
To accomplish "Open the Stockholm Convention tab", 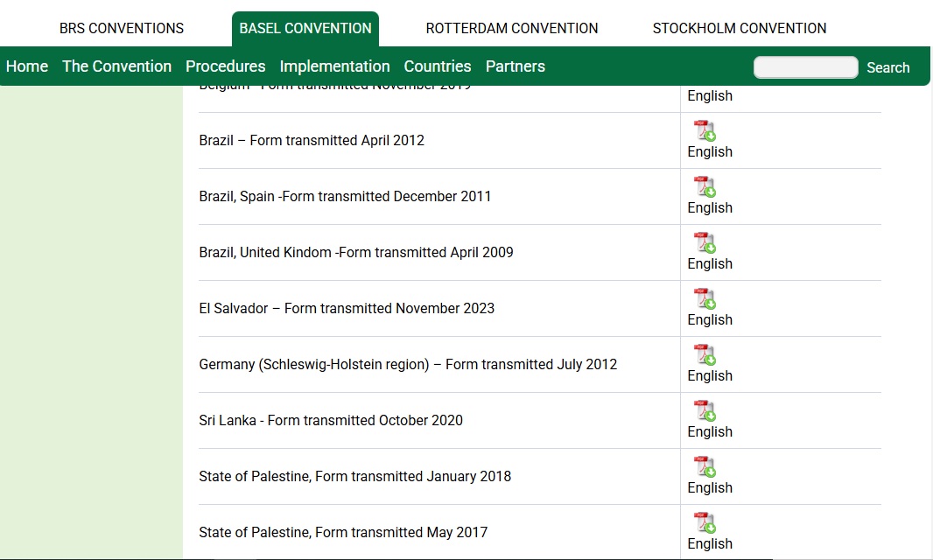I will coord(740,28).
